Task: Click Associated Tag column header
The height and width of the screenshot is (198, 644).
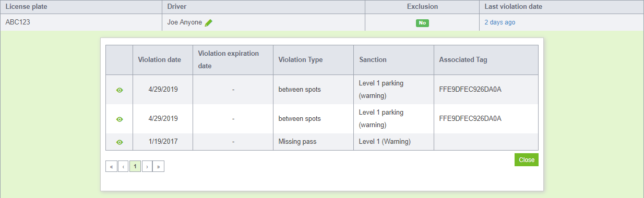Action: coord(463,59)
